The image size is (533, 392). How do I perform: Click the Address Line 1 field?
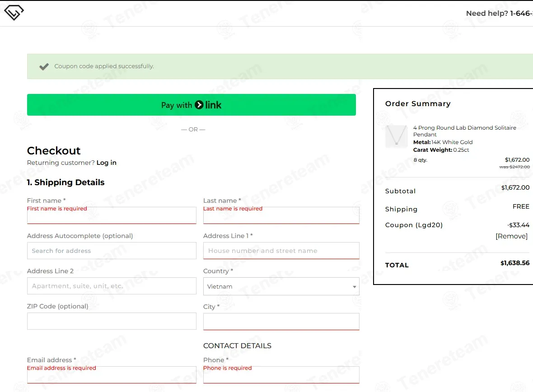click(281, 251)
